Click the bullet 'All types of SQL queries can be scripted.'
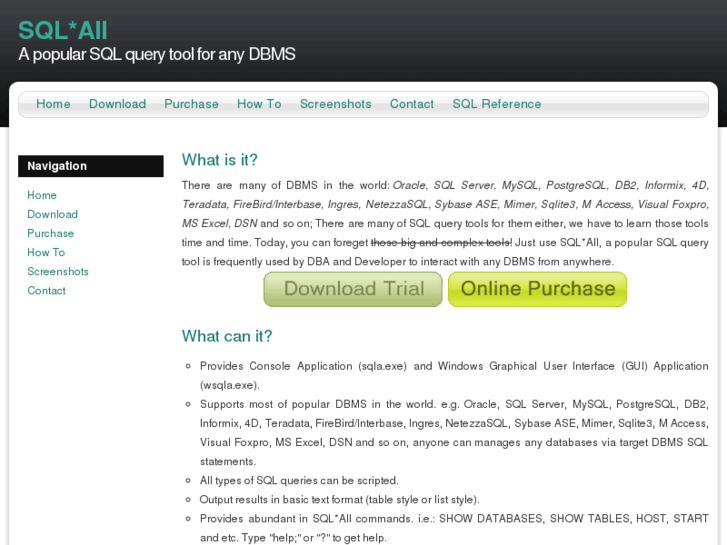727x545 pixels. (x=299, y=481)
